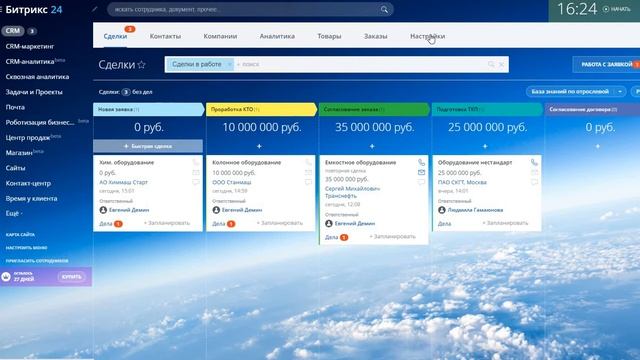Screen dimensions: 640x360
Task: Click phone icon on Хим. оборудование card
Action: coord(196,162)
